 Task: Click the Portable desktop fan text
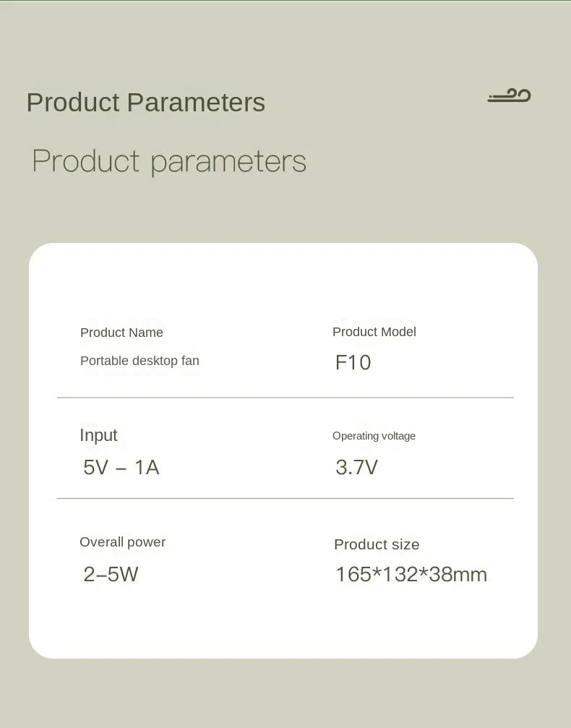(139, 361)
